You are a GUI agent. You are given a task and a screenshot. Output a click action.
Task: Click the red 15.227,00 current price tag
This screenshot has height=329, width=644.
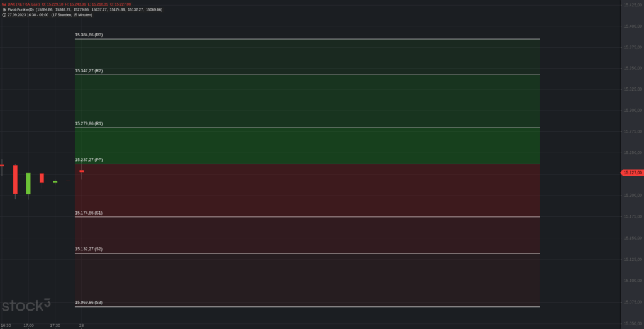(632, 173)
